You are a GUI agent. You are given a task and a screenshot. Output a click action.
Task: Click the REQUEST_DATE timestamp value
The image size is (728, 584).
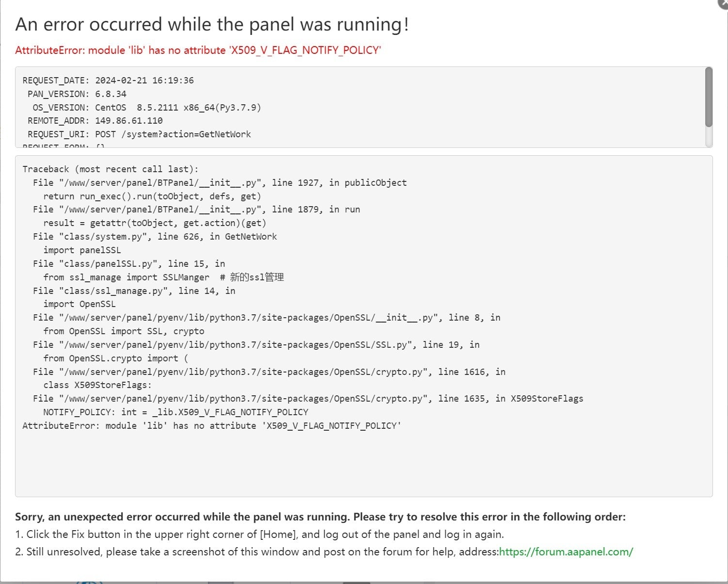(x=144, y=81)
